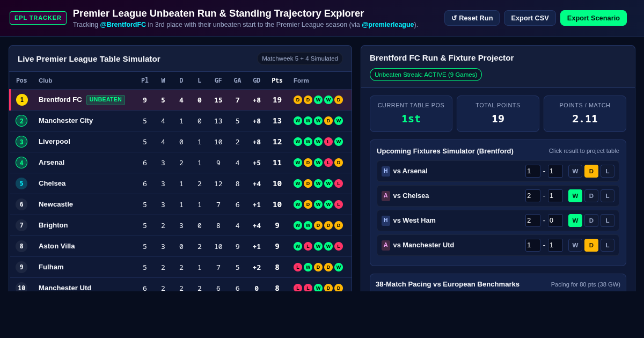Set West Ham fixture result to Loss

click(608, 221)
